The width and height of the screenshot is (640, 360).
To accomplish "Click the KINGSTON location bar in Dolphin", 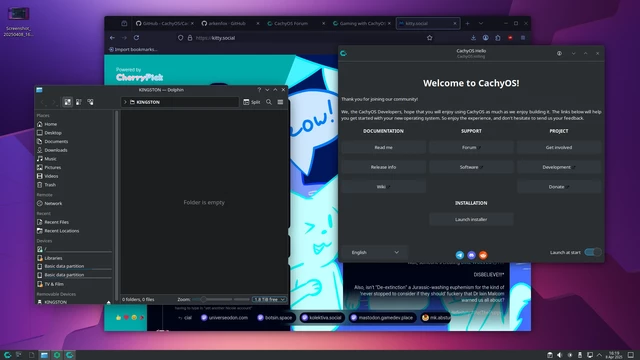I will [x=180, y=102].
